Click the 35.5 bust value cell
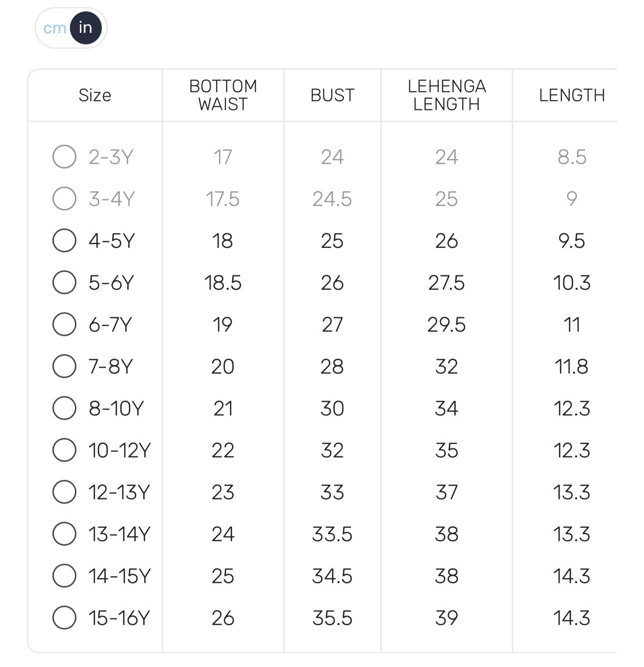Image resolution: width=644 pixels, height=667 pixels. click(332, 618)
